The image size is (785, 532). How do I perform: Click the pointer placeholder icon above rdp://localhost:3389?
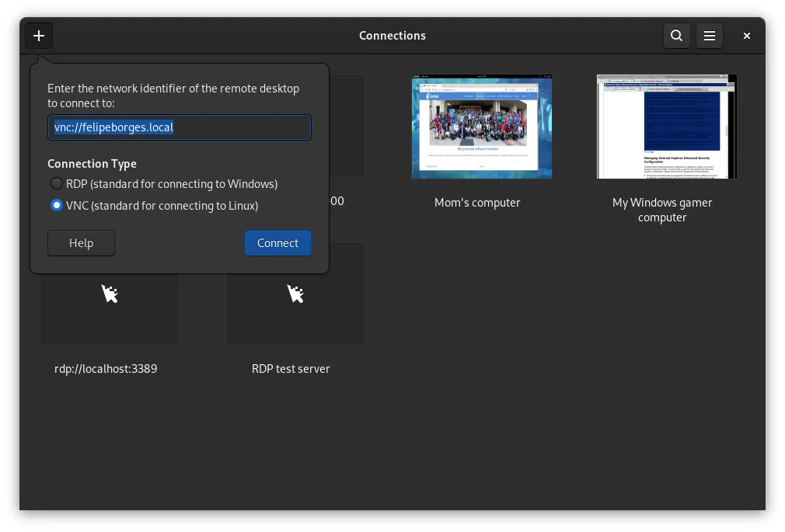pyautogui.click(x=110, y=294)
